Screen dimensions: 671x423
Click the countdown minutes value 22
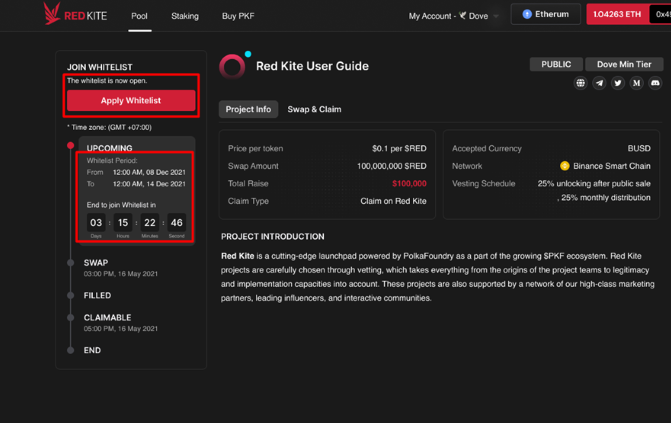[x=150, y=223]
